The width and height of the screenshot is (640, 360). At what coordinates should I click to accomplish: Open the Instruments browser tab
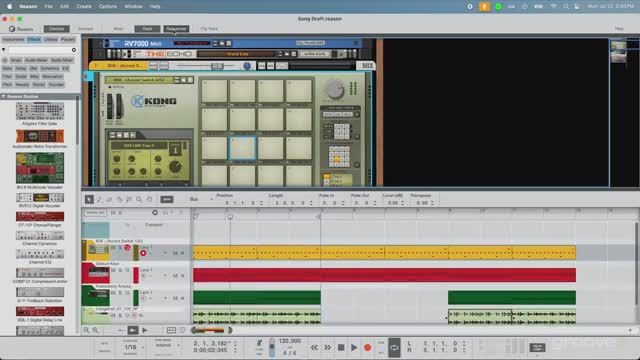tap(13, 40)
